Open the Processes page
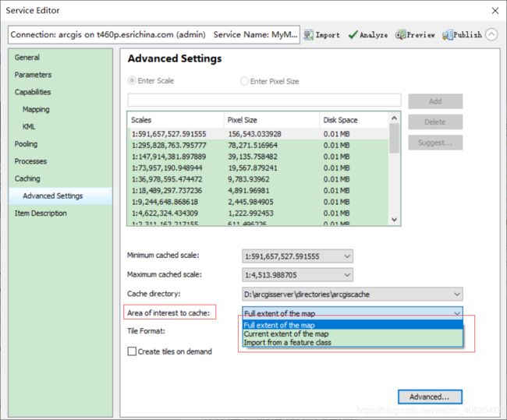 pyautogui.click(x=30, y=161)
